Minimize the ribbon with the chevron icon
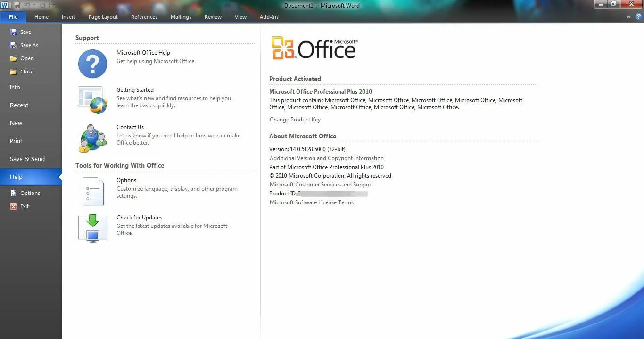Viewport: 644px width, 339px height. 628,17
